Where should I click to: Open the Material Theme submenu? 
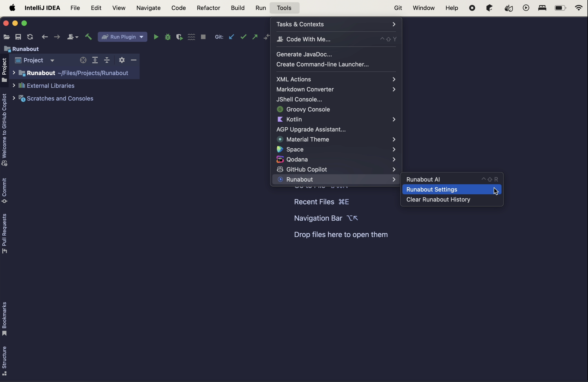click(336, 139)
